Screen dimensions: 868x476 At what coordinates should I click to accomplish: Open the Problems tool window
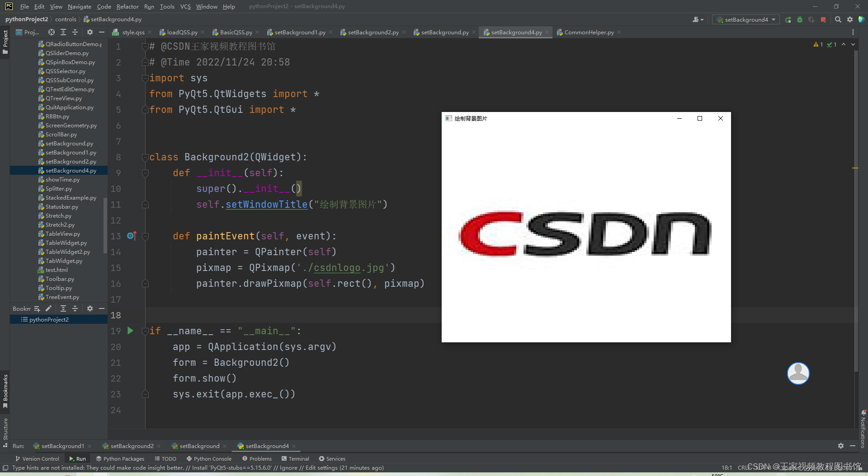(257, 458)
